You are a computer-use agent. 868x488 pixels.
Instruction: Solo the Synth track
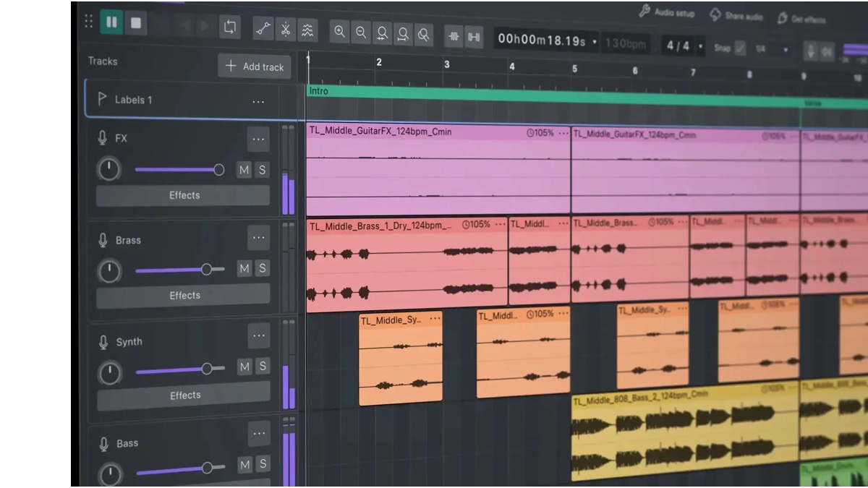click(263, 367)
